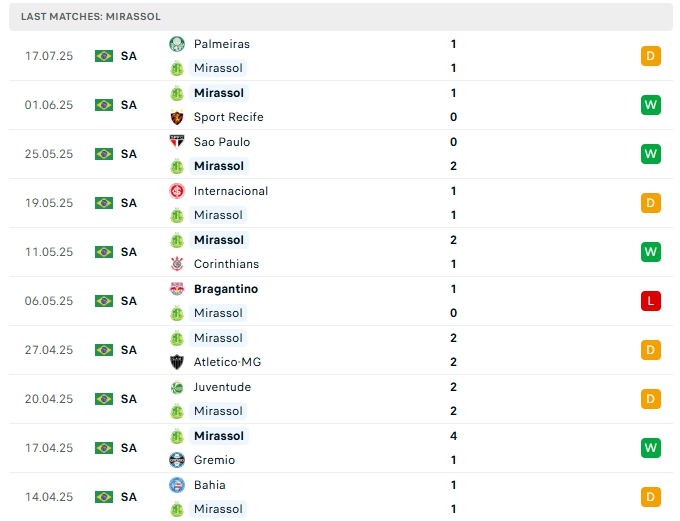680x521 pixels.
Task: Click the win badge for Sport Recife match
Action: click(x=651, y=105)
